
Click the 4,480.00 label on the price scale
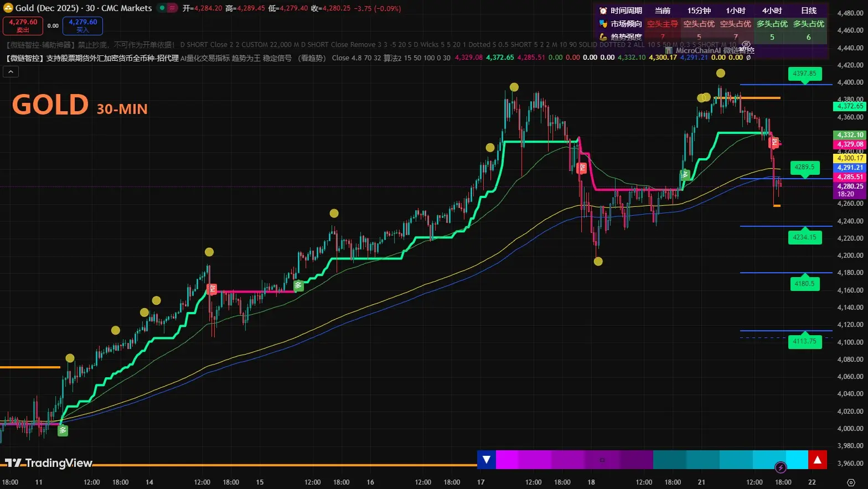850,13
